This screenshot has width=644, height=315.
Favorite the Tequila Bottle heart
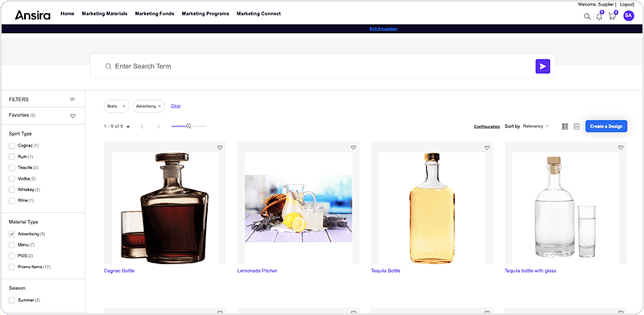coord(487,147)
